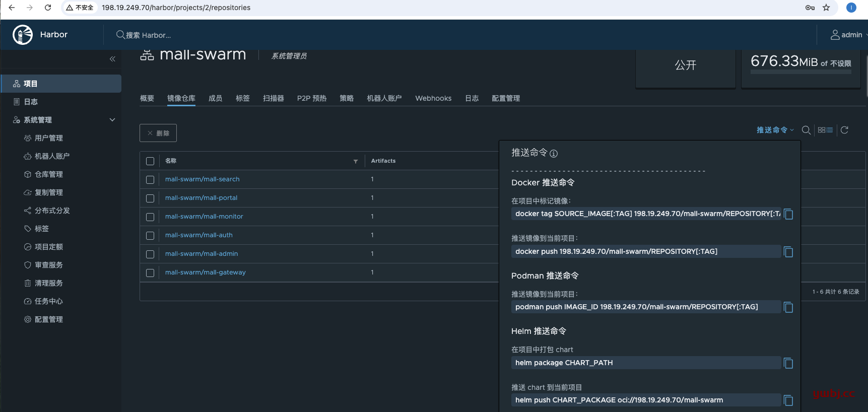Select the 项目 sidebar item

click(61, 84)
